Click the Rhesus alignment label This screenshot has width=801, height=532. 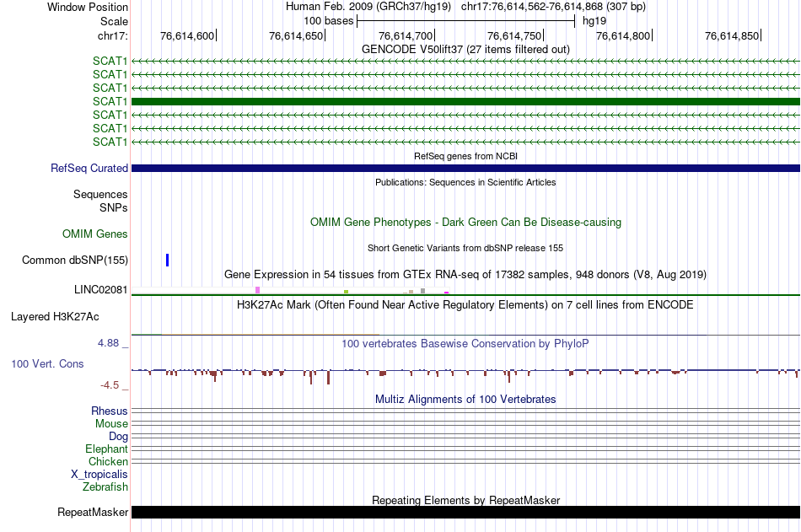click(110, 411)
